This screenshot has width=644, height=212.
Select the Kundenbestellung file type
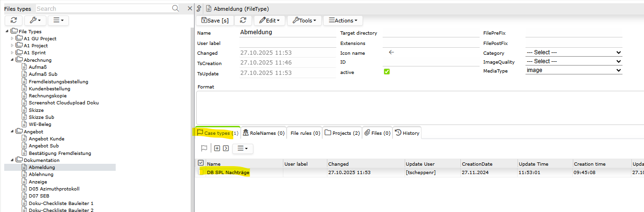pyautogui.click(x=49, y=88)
